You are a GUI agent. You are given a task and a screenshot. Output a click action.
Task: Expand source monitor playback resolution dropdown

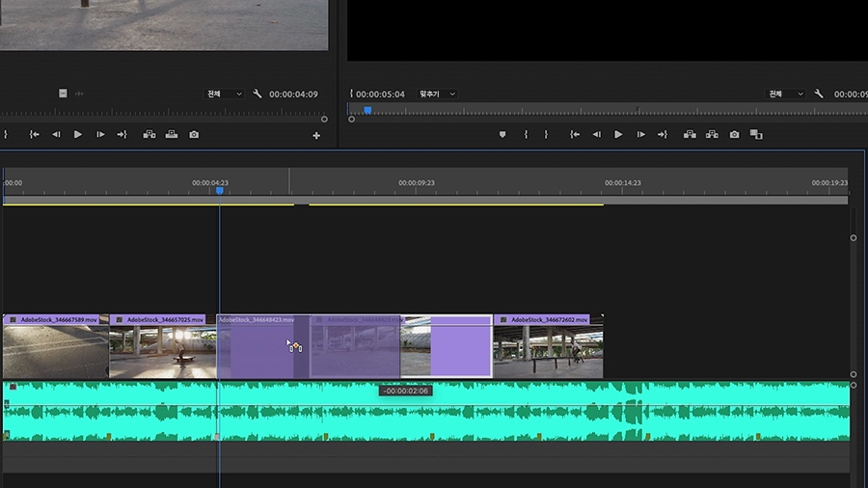tap(225, 94)
